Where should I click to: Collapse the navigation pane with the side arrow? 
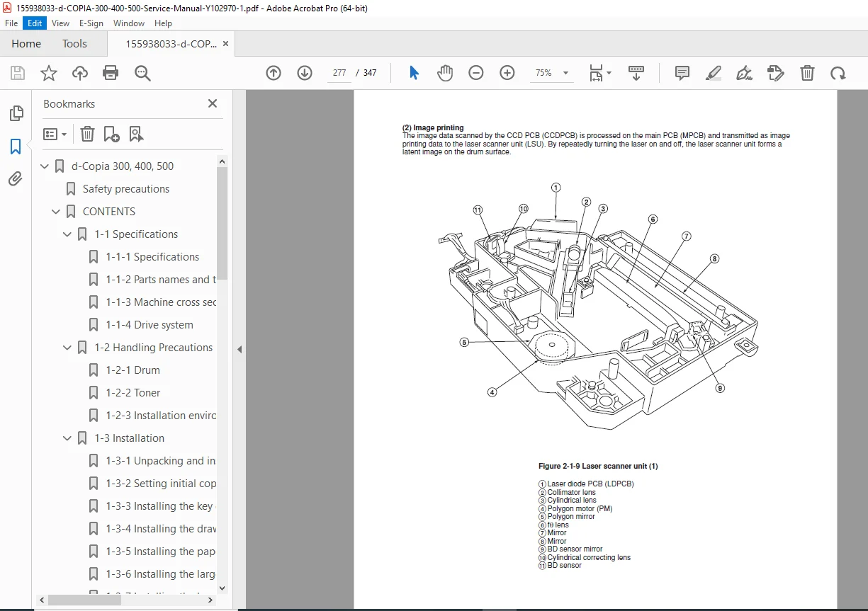pyautogui.click(x=239, y=349)
